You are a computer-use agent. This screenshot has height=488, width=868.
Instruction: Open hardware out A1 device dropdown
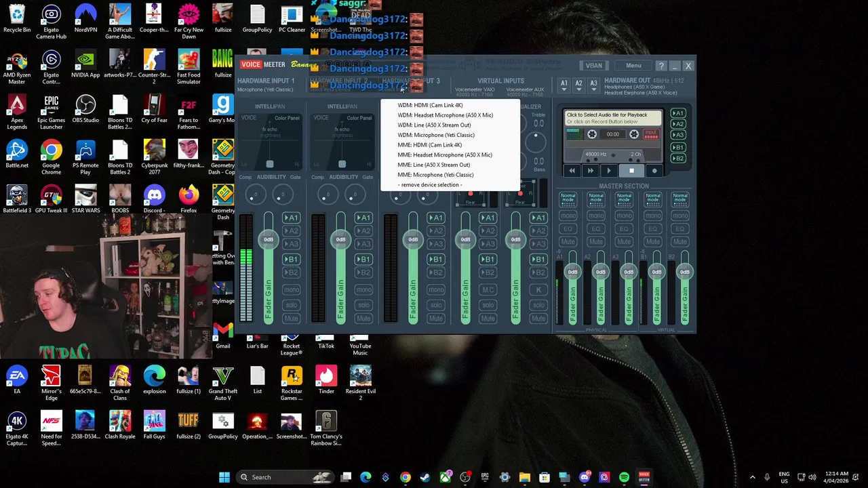[564, 84]
